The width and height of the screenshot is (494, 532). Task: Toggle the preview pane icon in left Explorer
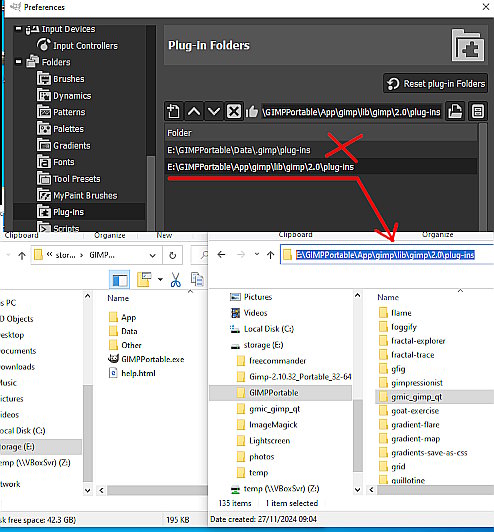[x=120, y=280]
